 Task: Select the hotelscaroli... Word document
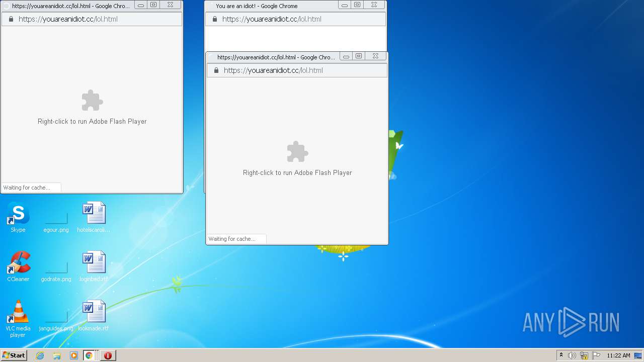click(94, 217)
